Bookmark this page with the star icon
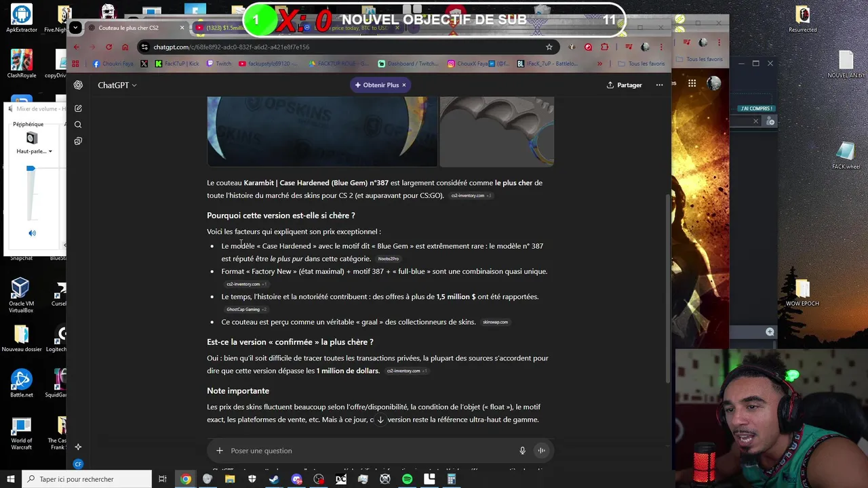 tap(549, 47)
